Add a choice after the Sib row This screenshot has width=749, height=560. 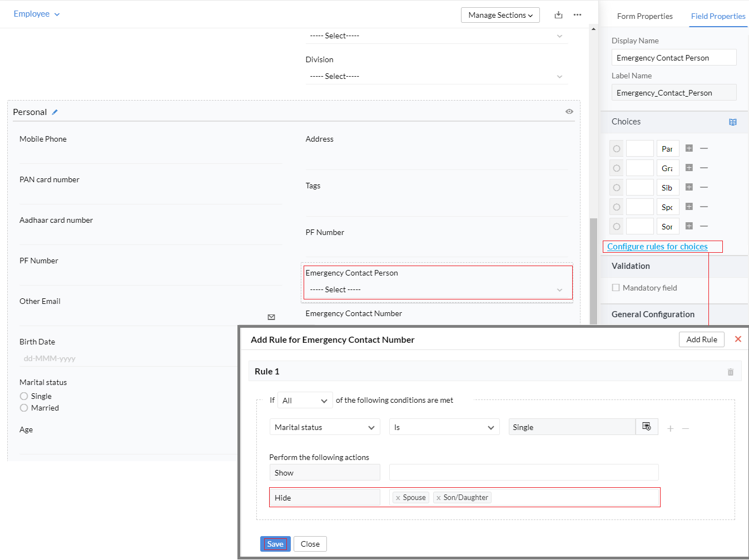(689, 187)
